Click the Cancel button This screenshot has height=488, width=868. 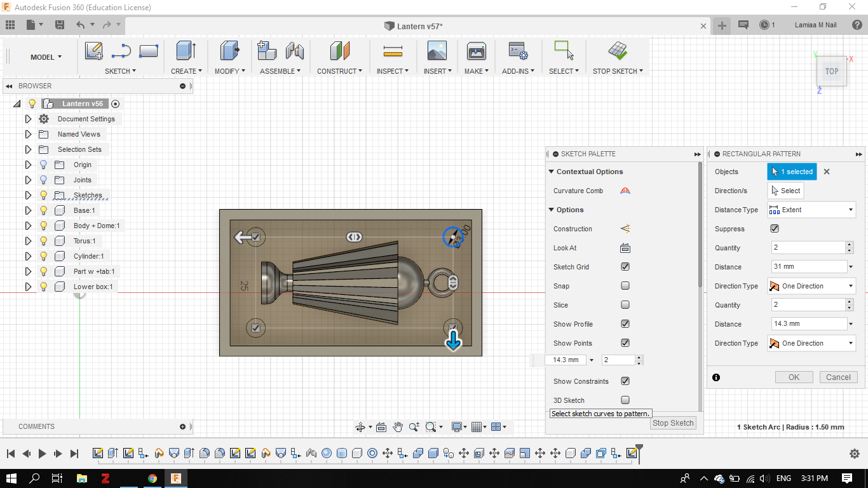[838, 377]
